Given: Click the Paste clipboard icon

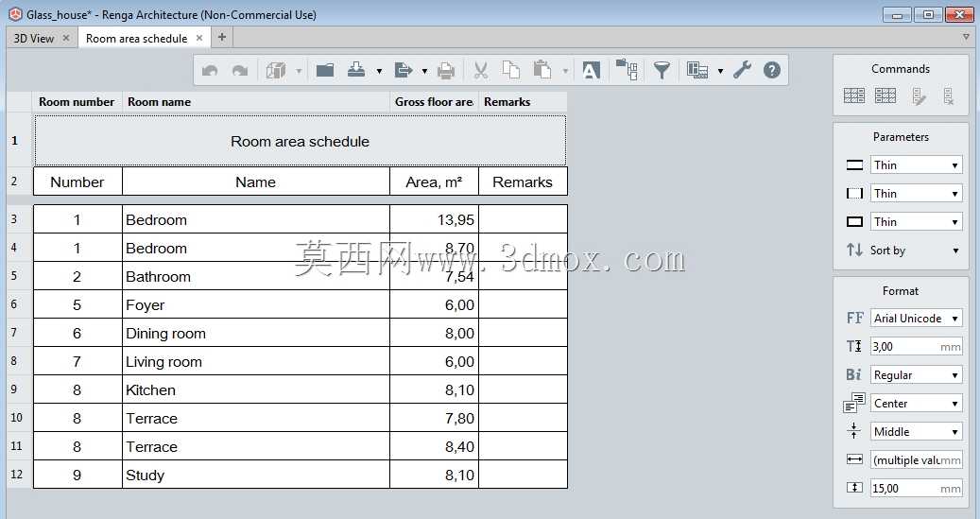Looking at the screenshot, I should pyautogui.click(x=542, y=70).
